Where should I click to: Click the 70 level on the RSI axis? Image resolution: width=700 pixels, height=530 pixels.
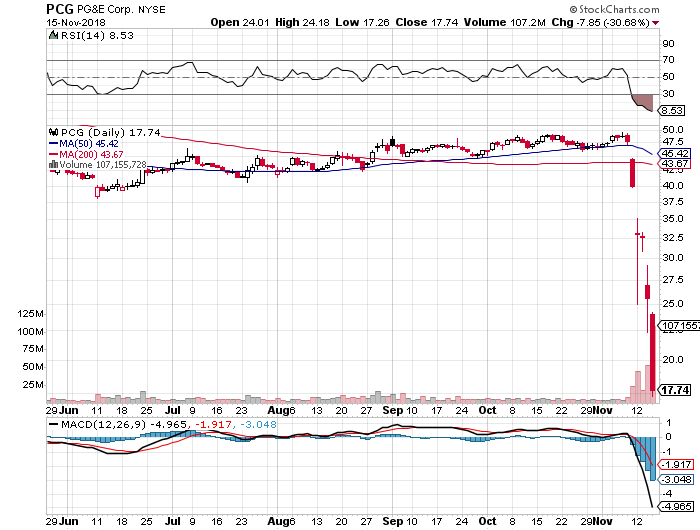click(668, 60)
